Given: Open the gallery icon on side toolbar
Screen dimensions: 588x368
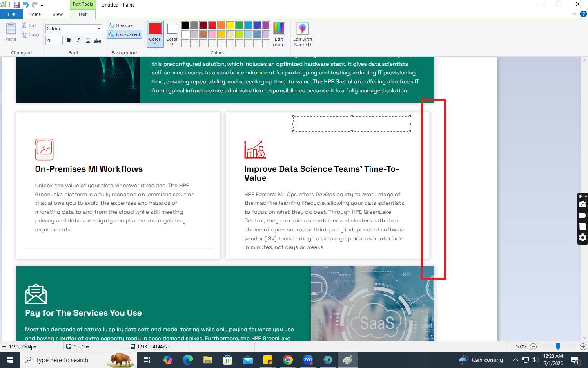Looking at the screenshot, I should [x=583, y=227].
